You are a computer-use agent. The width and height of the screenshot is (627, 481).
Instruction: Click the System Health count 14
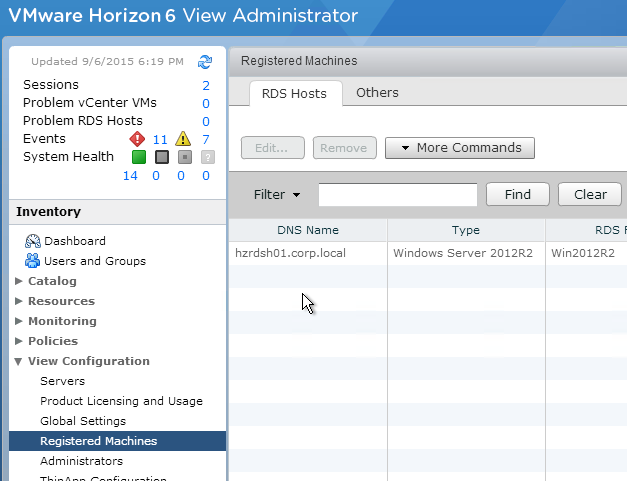coord(130,176)
